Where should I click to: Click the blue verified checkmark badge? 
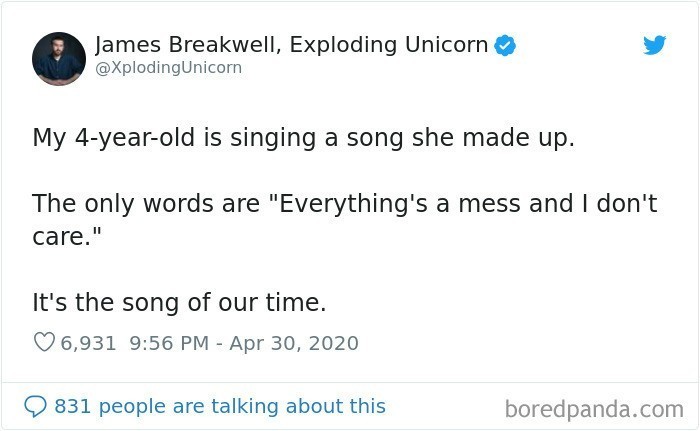(x=505, y=45)
